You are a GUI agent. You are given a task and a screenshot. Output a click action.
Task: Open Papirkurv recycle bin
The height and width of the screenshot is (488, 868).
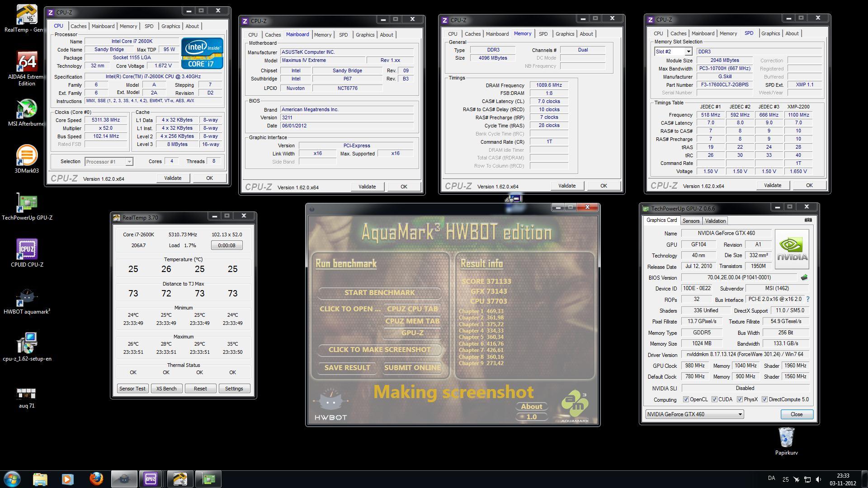[786, 441]
